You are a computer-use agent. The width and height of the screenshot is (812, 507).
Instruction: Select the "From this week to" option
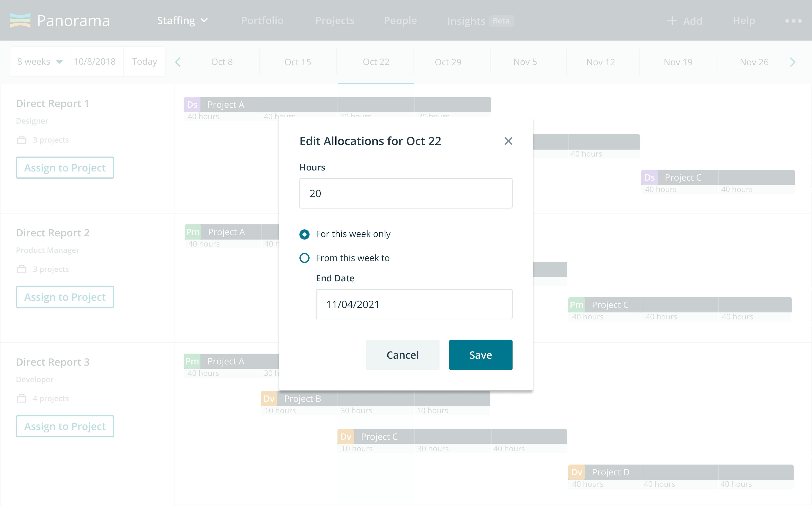(304, 258)
